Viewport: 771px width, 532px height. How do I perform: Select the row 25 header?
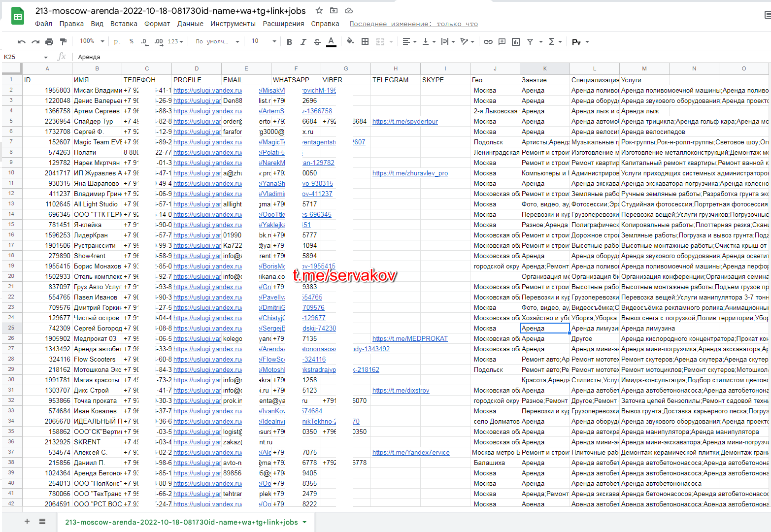click(x=11, y=328)
